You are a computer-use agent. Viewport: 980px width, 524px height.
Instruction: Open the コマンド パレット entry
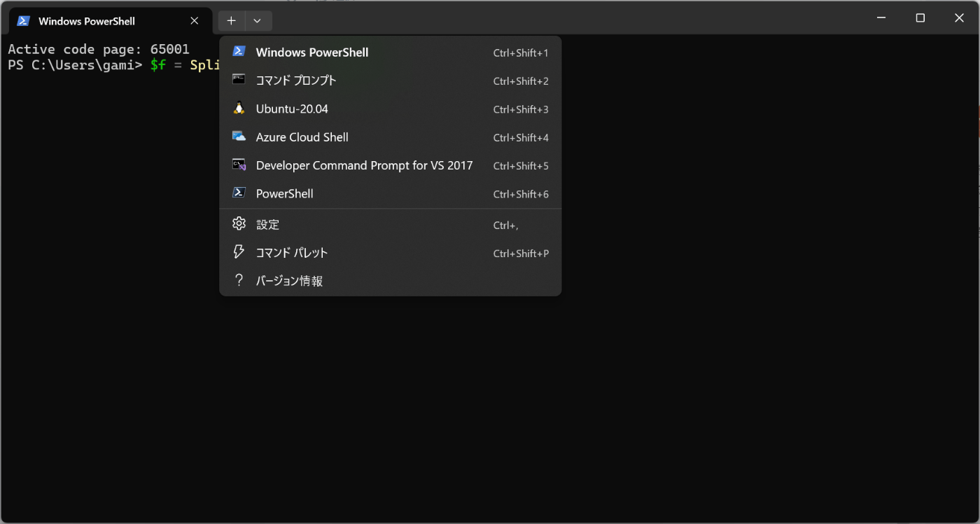tap(391, 253)
